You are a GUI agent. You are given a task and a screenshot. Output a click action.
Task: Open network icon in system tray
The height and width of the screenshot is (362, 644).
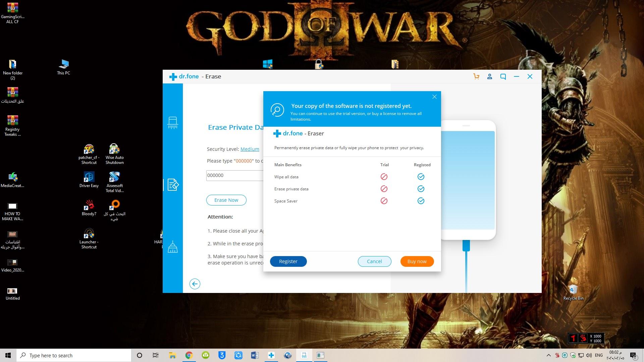[581, 355]
